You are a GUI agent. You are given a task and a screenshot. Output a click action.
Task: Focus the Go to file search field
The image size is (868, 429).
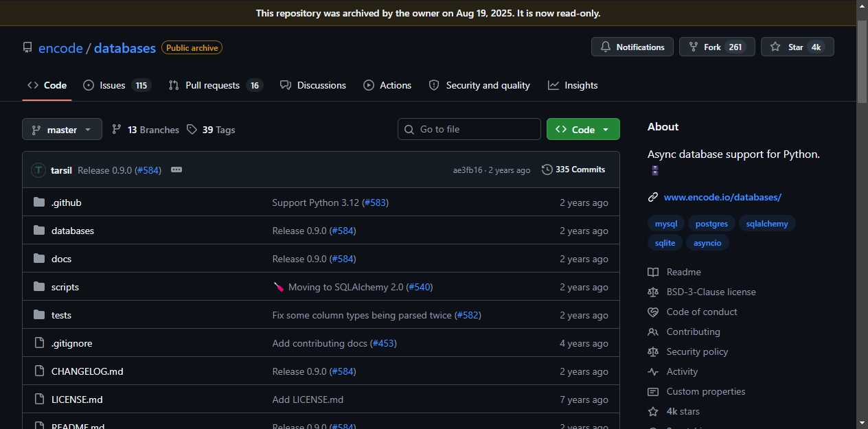pyautogui.click(x=469, y=129)
